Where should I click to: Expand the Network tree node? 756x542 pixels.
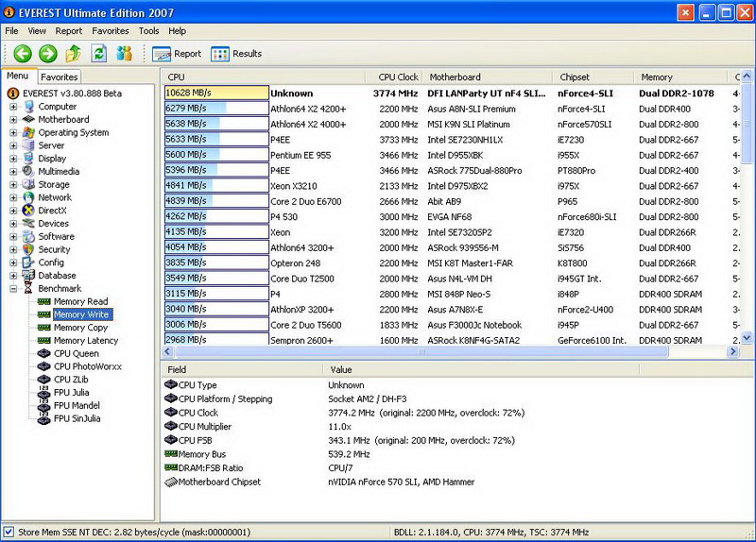13,197
